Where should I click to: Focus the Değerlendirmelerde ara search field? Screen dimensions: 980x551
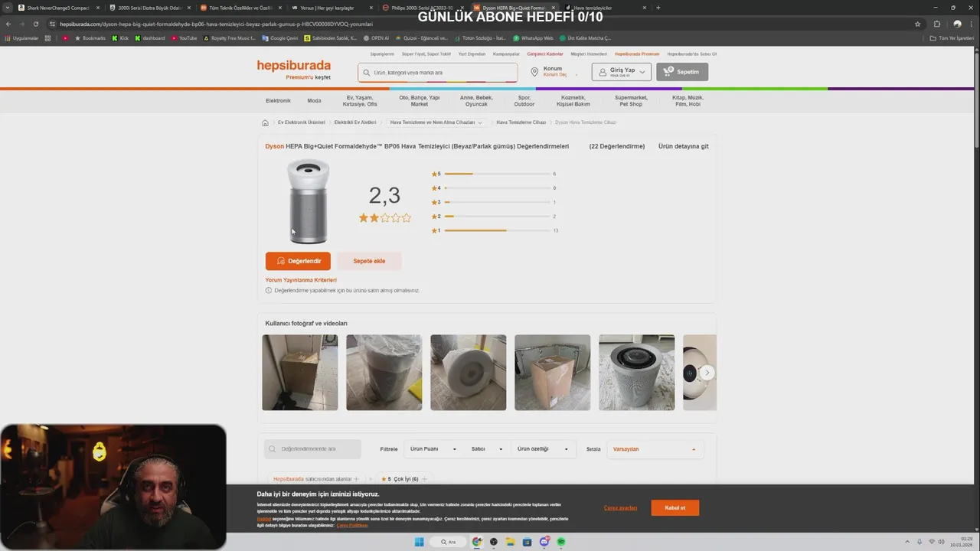pyautogui.click(x=312, y=449)
